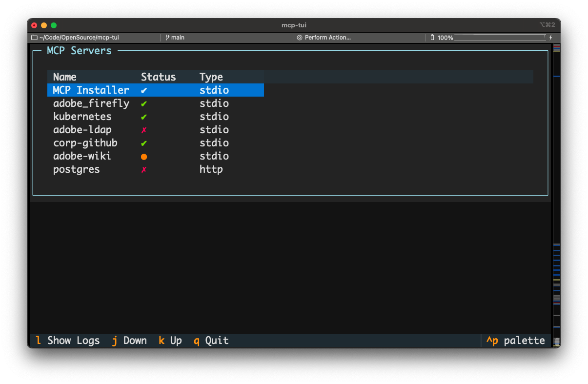
Task: Click the target icon beside Perform Action
Action: point(299,37)
